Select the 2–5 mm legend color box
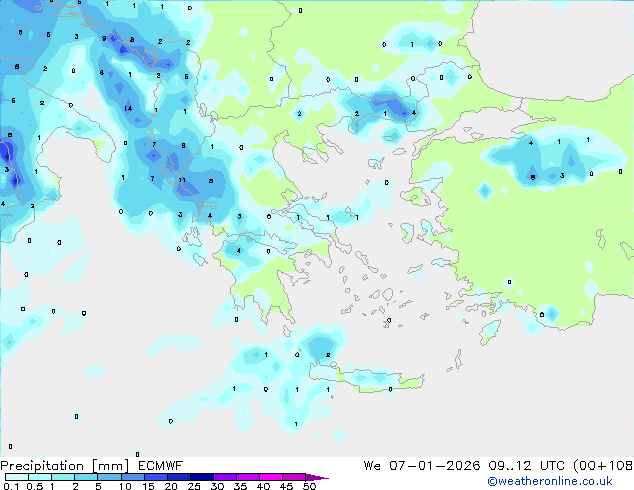Image resolution: width=634 pixels, height=490 pixels. point(86,477)
